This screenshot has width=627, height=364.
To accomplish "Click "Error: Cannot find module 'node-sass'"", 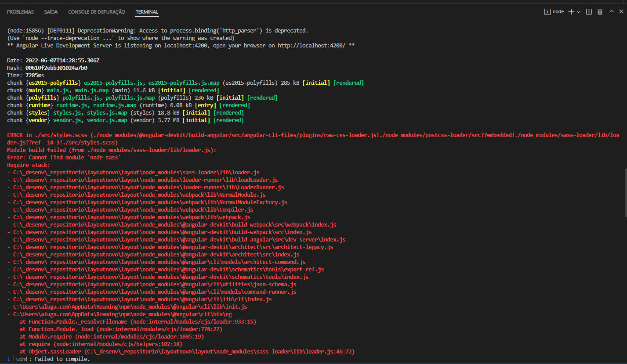I will (64, 158).
